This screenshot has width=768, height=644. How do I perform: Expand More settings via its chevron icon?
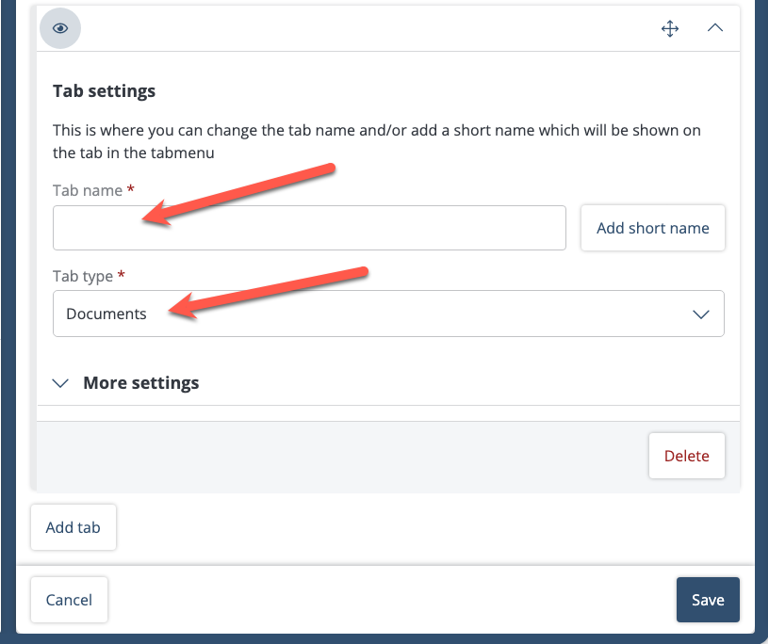(x=60, y=383)
